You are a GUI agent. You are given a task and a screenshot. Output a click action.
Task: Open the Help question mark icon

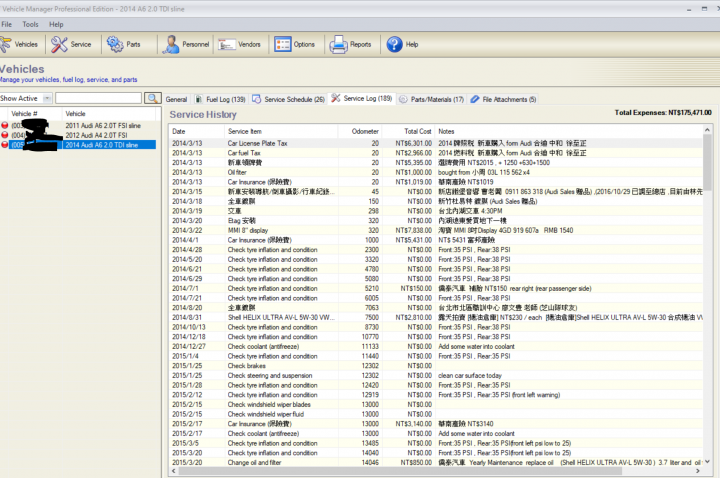(394, 45)
